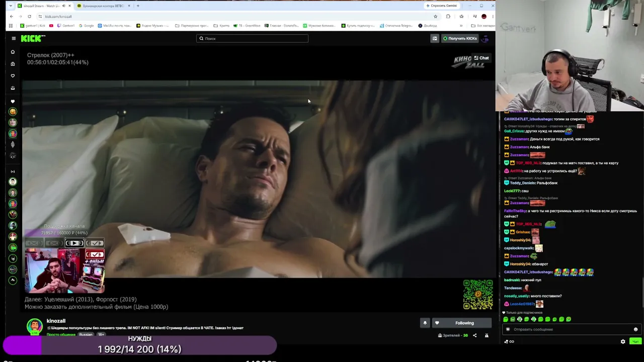Viewport: 644px width, 362px height.
Task: Open the TB - GreenWave bookmark
Action: point(247,26)
